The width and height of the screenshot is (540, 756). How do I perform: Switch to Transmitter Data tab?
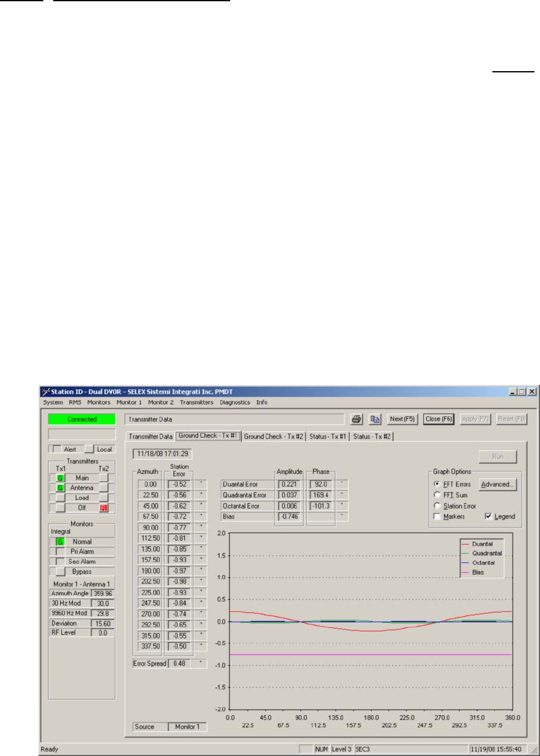point(150,437)
